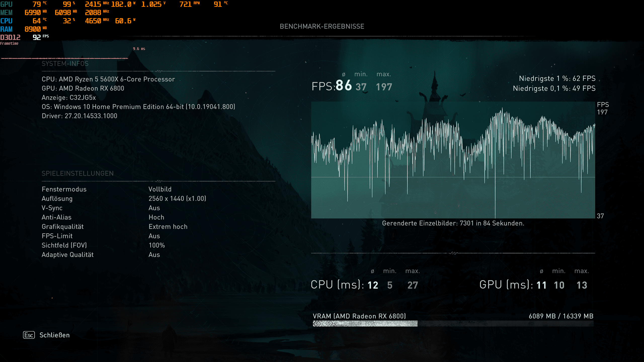Click the BENCHMARK-ERGEBNISSE heading
This screenshot has width=644, height=362.
coord(322,26)
